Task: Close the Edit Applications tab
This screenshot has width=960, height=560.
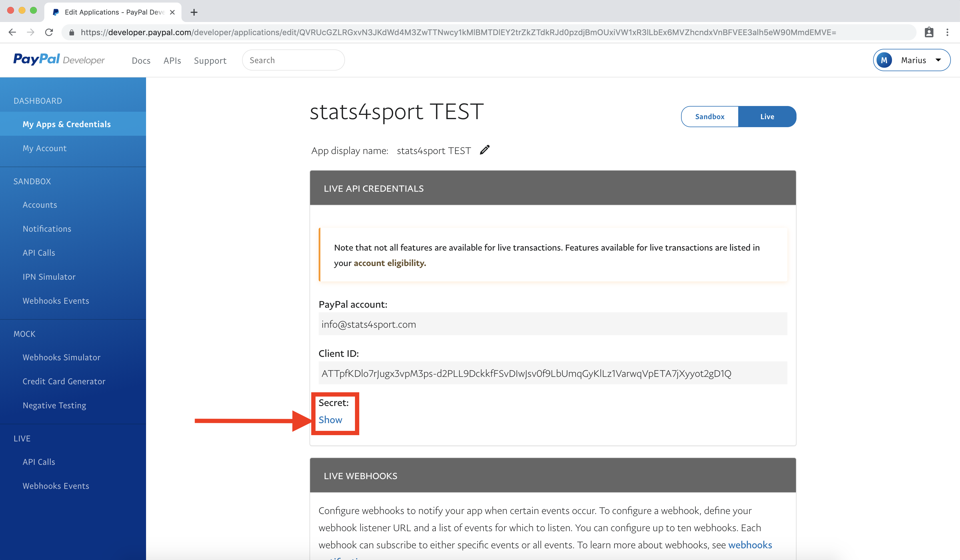Action: [172, 12]
